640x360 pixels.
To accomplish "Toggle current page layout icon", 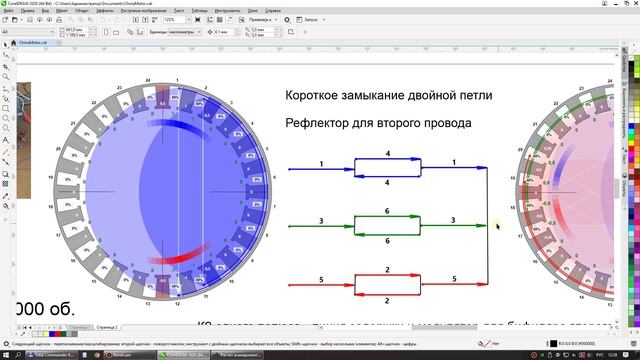I will 140,32.
